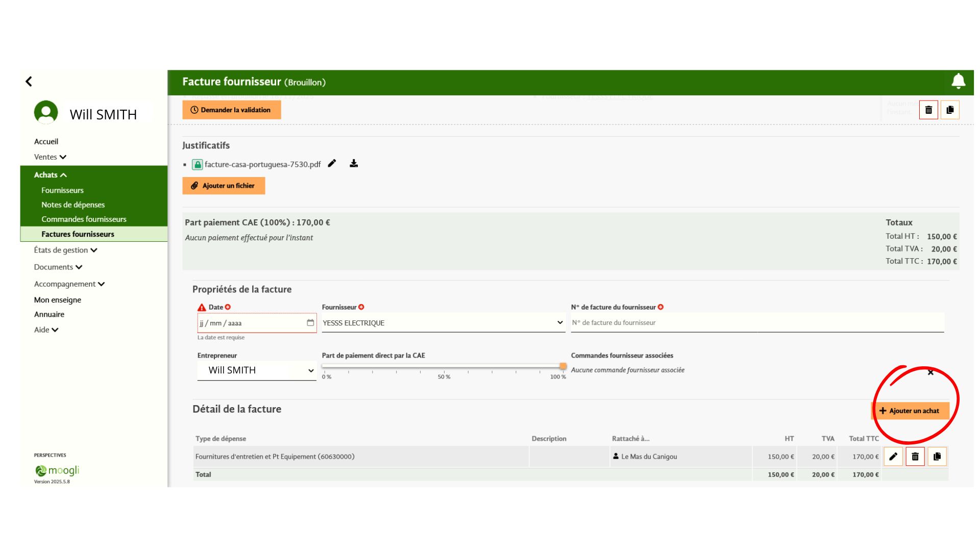Click the green file icon before facture-casa-portuguesa-7530.pdf
980x551 pixels.
[197, 164]
